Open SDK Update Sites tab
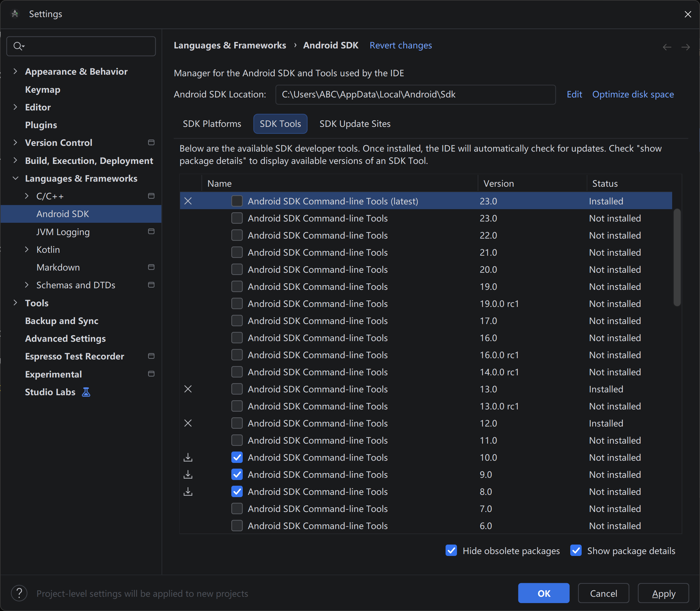The image size is (700, 611). click(x=355, y=124)
